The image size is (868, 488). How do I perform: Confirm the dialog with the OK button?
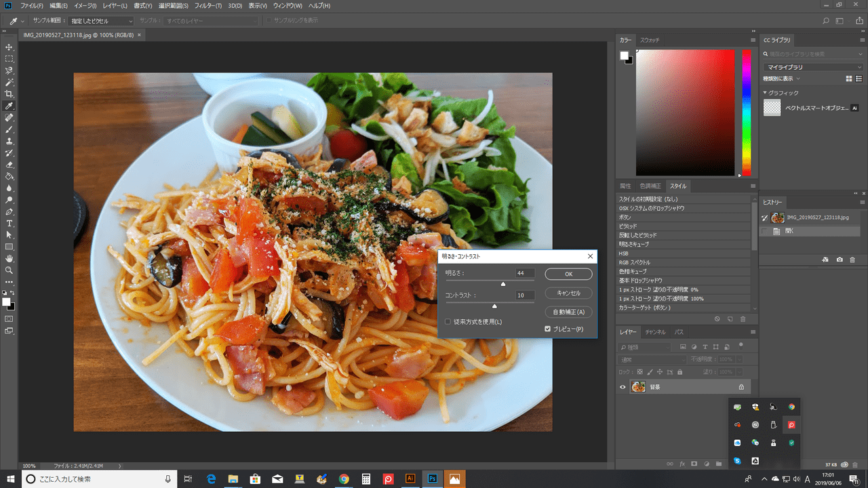click(568, 274)
